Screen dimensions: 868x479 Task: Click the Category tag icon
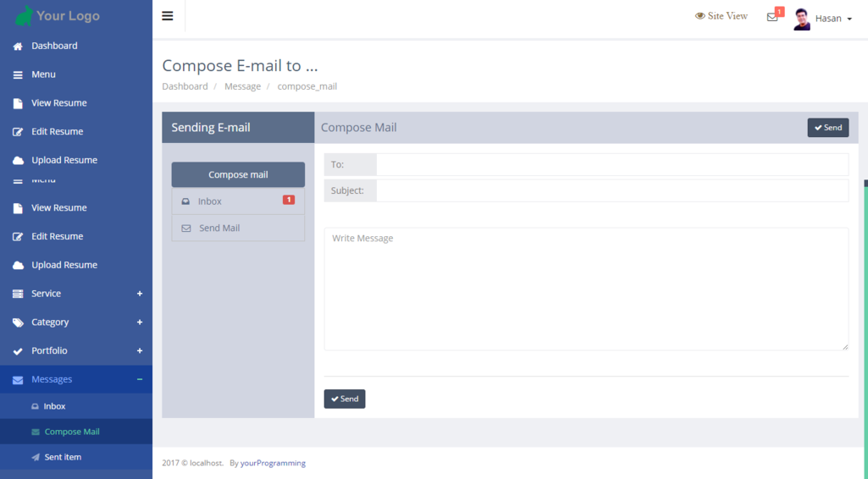[18, 322]
